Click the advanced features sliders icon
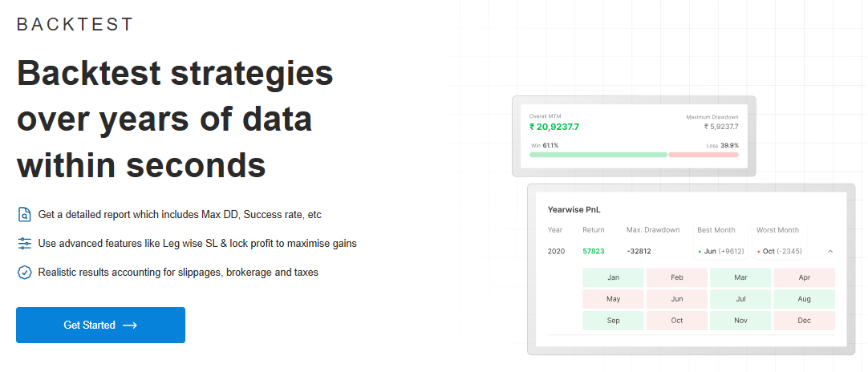The image size is (868, 372). 25,243
